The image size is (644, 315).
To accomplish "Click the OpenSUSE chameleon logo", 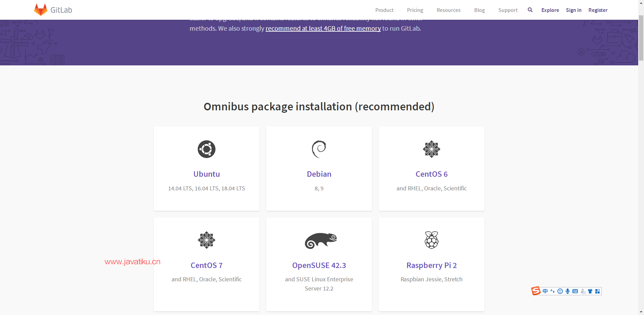I will pos(321,241).
